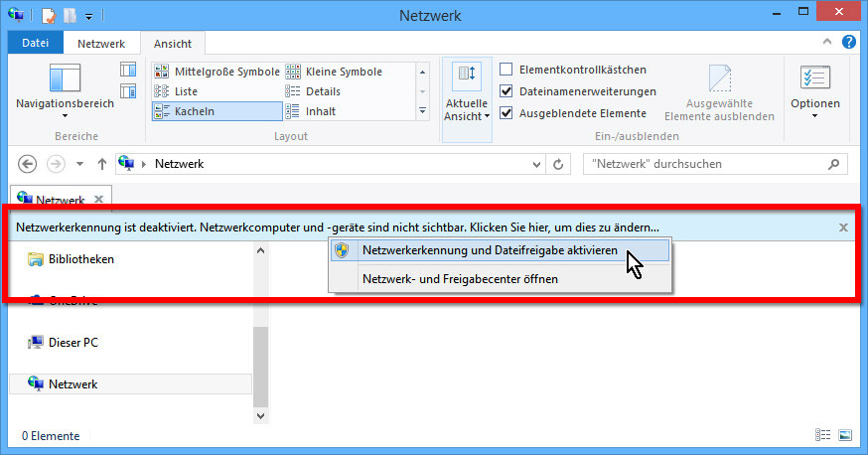Go up one folder level arrow
This screenshot has height=455, width=868.
pos(101,164)
